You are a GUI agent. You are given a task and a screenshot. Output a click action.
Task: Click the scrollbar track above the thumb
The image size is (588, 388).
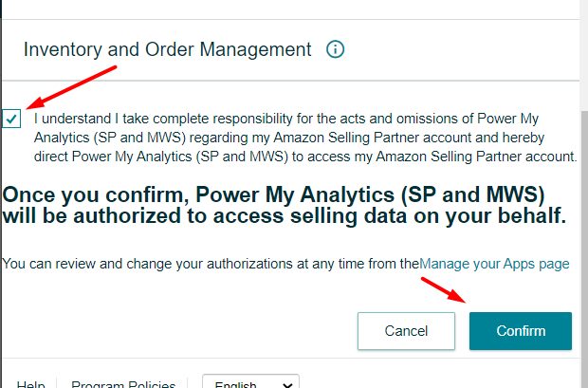[x=583, y=55]
